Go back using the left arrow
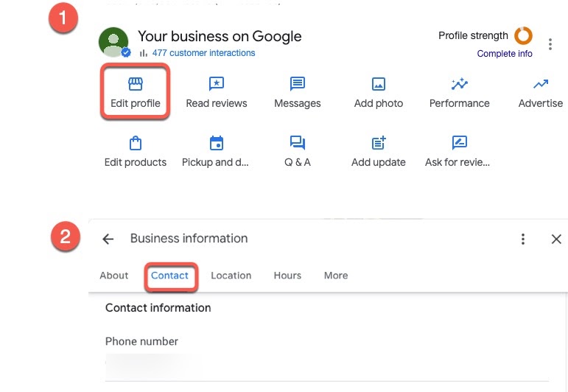Screen dimensions: 568x392 pyautogui.click(x=108, y=239)
